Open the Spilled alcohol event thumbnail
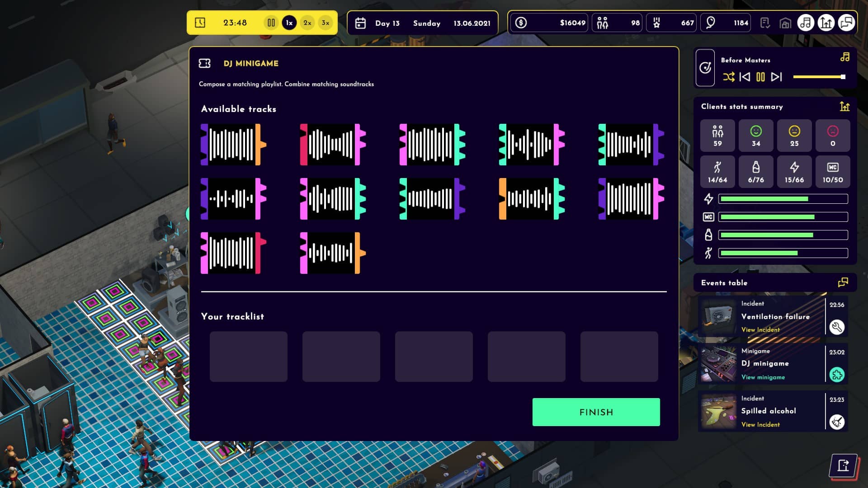 pyautogui.click(x=718, y=411)
